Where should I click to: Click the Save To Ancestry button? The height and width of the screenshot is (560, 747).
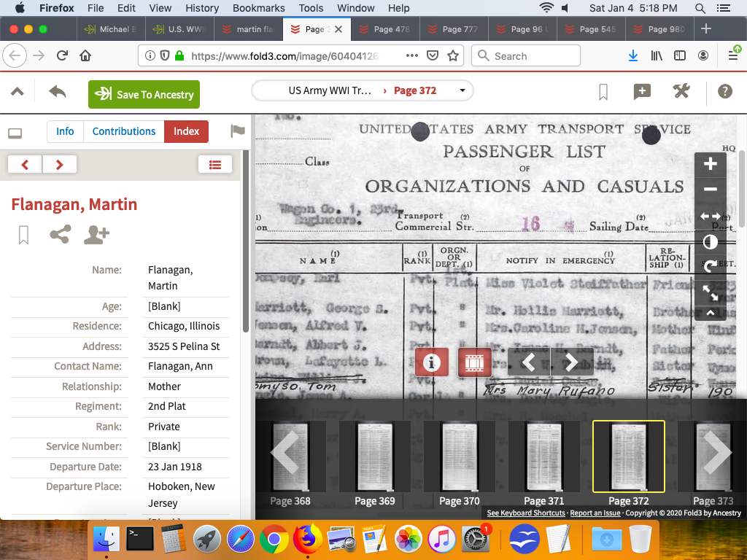point(144,95)
